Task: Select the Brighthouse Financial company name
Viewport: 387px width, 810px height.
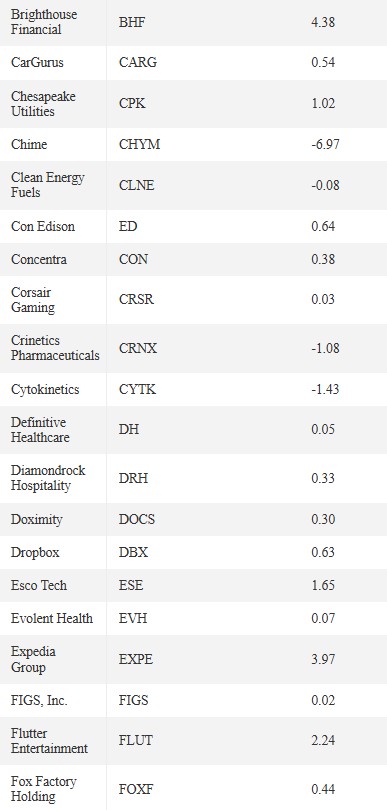Action: pos(44,22)
